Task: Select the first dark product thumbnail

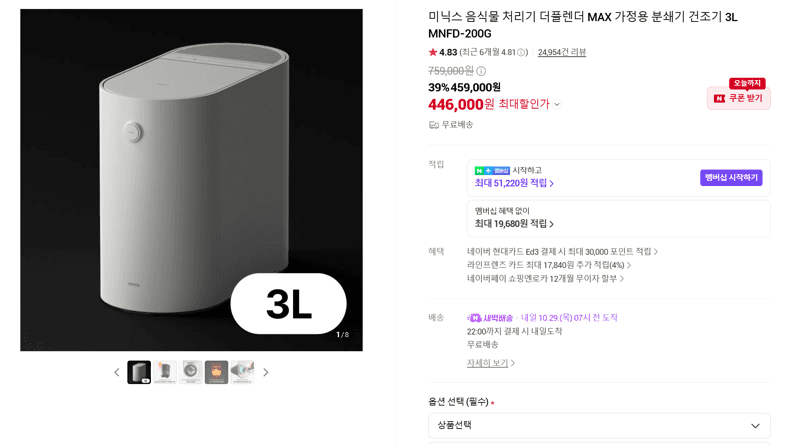Action: 139,372
